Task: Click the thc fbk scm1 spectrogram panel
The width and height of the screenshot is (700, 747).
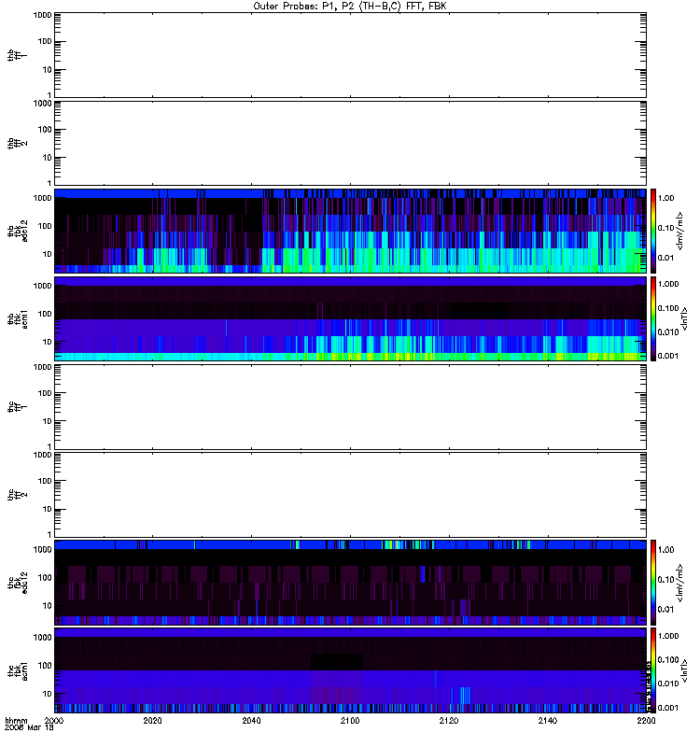Action: point(351,670)
